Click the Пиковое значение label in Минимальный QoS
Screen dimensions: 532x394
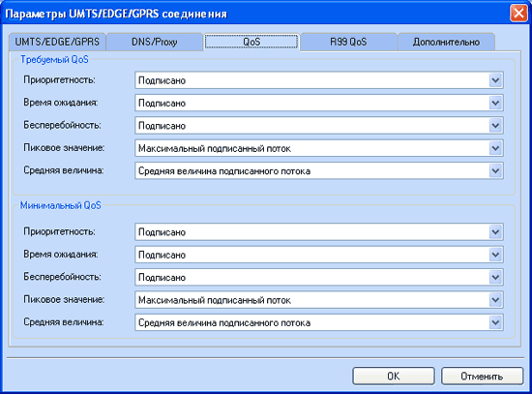click(64, 299)
